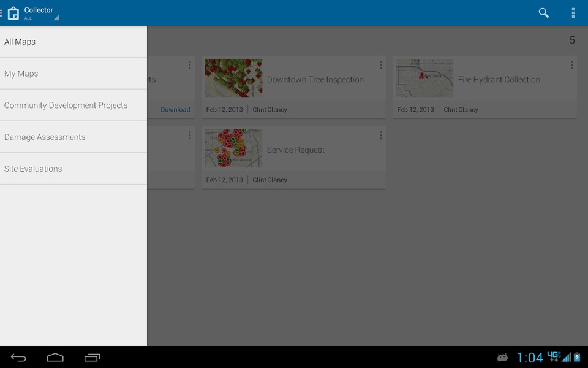Click Feb 12, 2013 on Service Request card
Screen dimensions: 588x368
(x=224, y=180)
